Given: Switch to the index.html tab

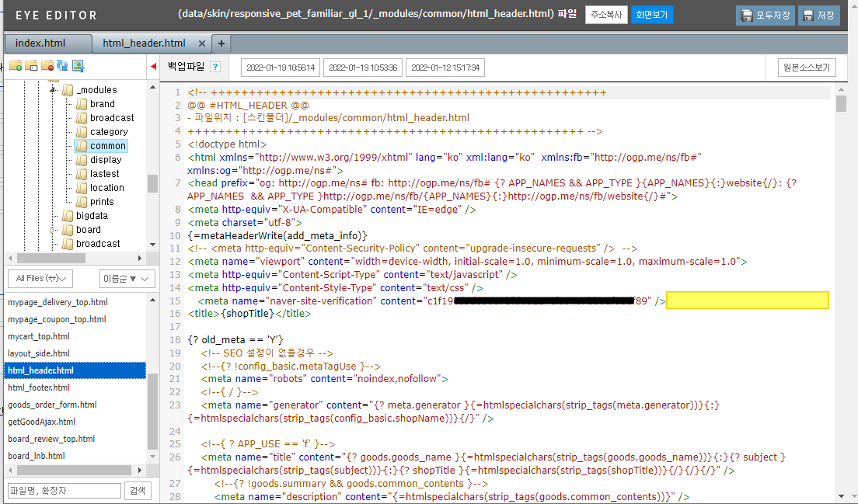Looking at the screenshot, I should [x=40, y=43].
